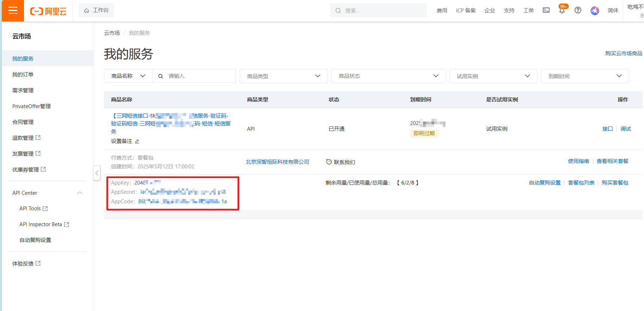This screenshot has width=644, height=311.
Task: Open the 支持 menu
Action: tap(509, 11)
